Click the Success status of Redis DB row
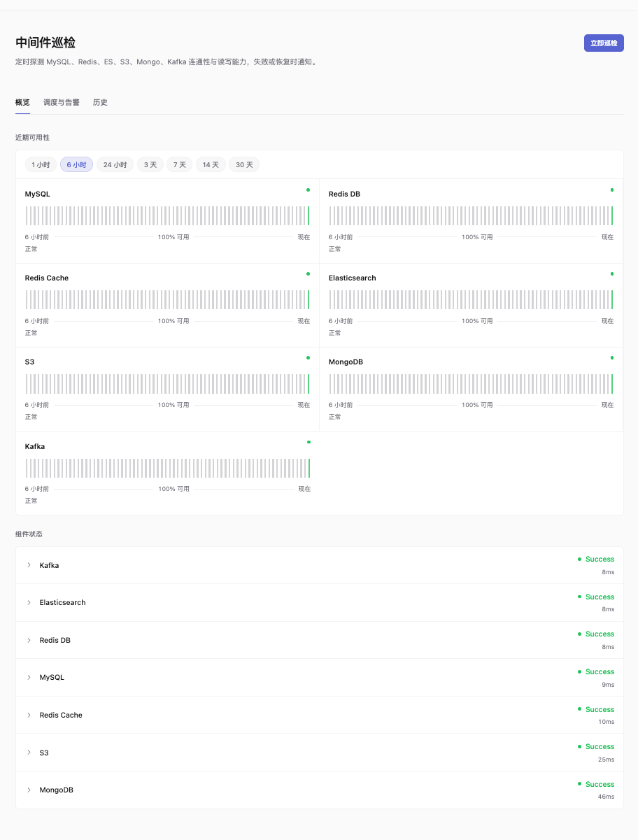638x840 pixels. pos(596,634)
